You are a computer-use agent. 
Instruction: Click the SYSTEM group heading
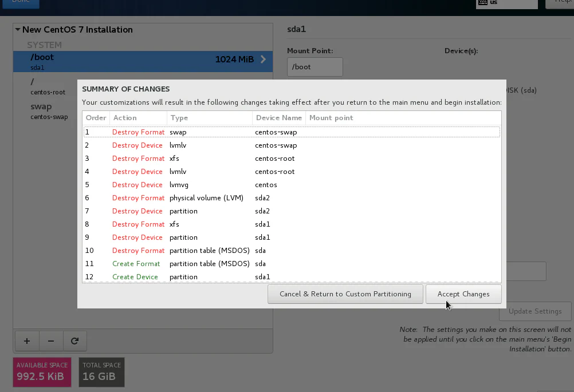(x=44, y=45)
